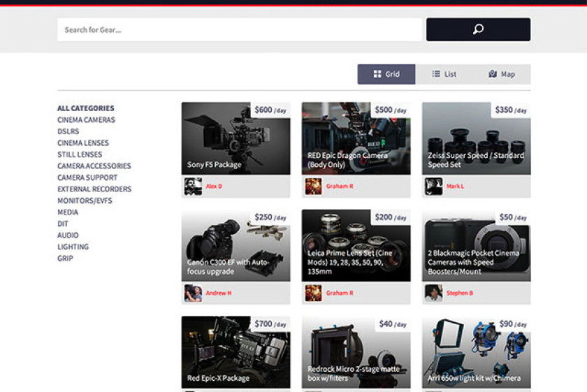This screenshot has width=587, height=392.
Task: Open the Sony F5 Package listing
Action: coord(236,138)
